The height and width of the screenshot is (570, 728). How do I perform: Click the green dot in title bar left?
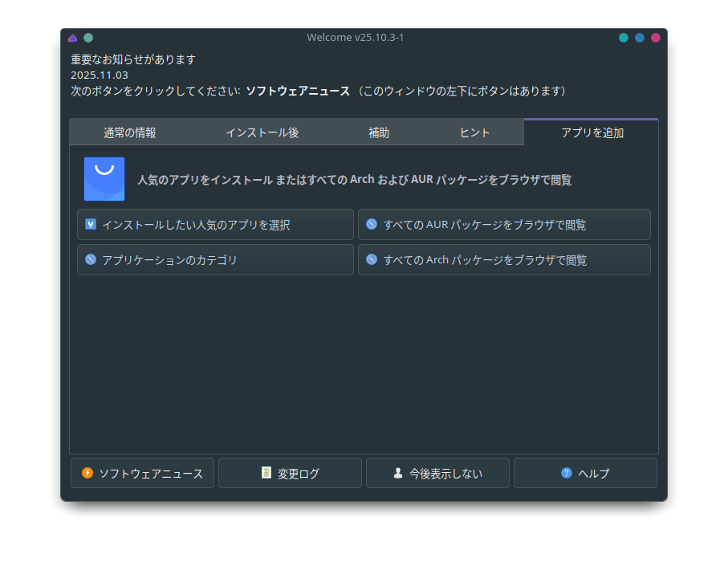pyautogui.click(x=88, y=38)
